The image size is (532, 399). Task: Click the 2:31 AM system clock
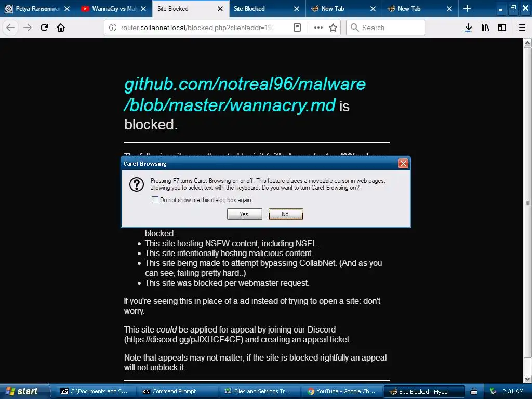tap(513, 391)
